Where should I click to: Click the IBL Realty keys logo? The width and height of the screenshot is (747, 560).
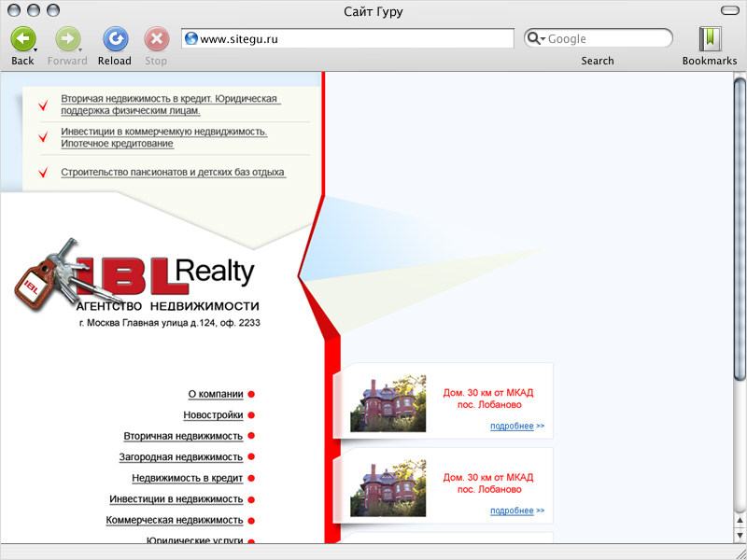pos(135,275)
